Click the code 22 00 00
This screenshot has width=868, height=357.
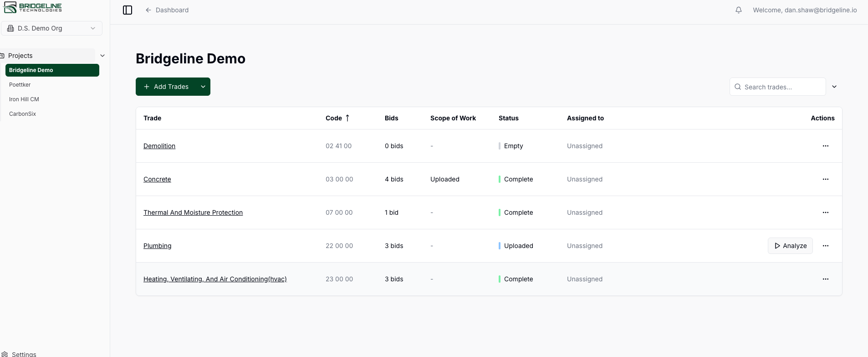tap(339, 246)
